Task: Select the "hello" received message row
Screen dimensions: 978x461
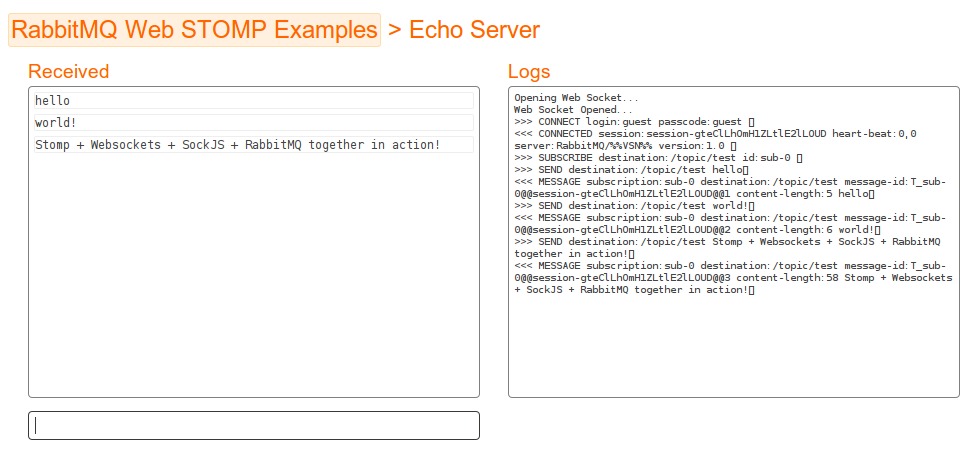Action: click(x=252, y=101)
